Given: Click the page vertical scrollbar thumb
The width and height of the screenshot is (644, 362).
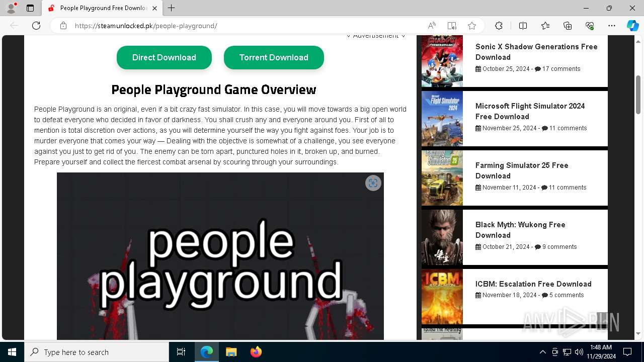Looking at the screenshot, I should (638, 95).
